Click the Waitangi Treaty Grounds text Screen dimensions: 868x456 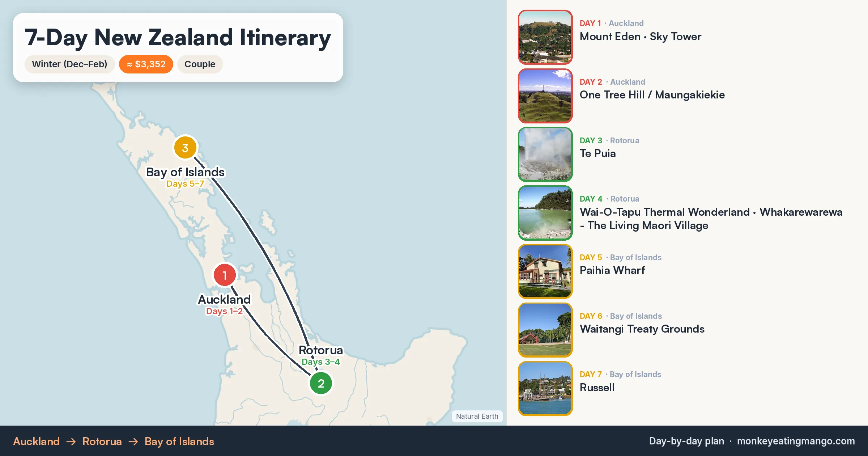642,329
